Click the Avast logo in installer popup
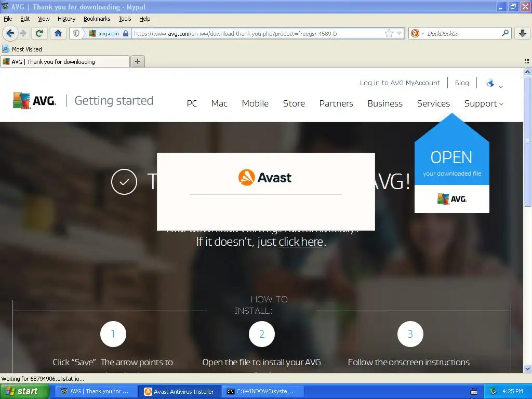 pos(265,177)
